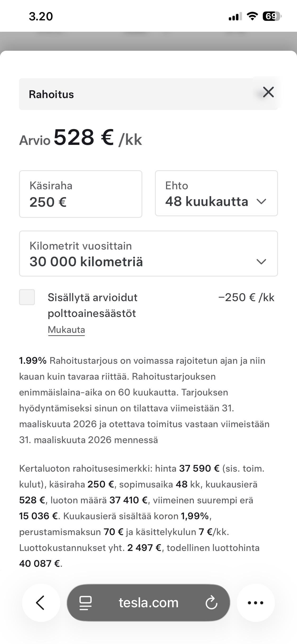Tap the Wi-Fi status icon
Screen dimensions: 297x644
[252, 16]
